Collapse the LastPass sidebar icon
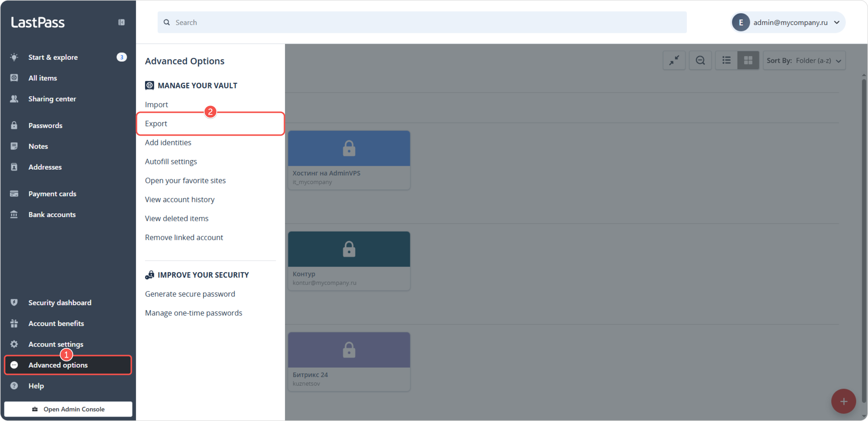Viewport: 868px width, 421px height. click(121, 22)
